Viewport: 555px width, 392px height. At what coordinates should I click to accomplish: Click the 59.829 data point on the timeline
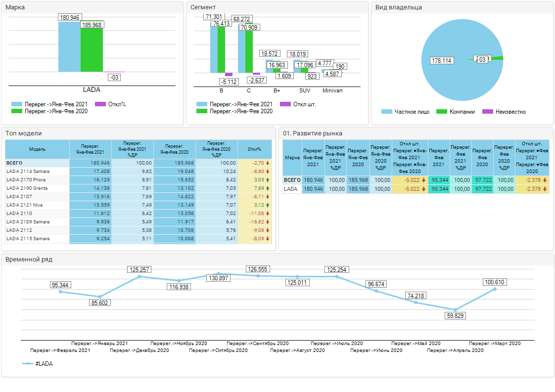[455, 309]
